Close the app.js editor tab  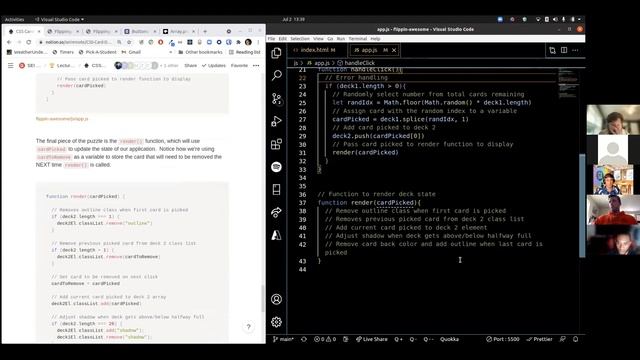pyautogui.click(x=394, y=50)
